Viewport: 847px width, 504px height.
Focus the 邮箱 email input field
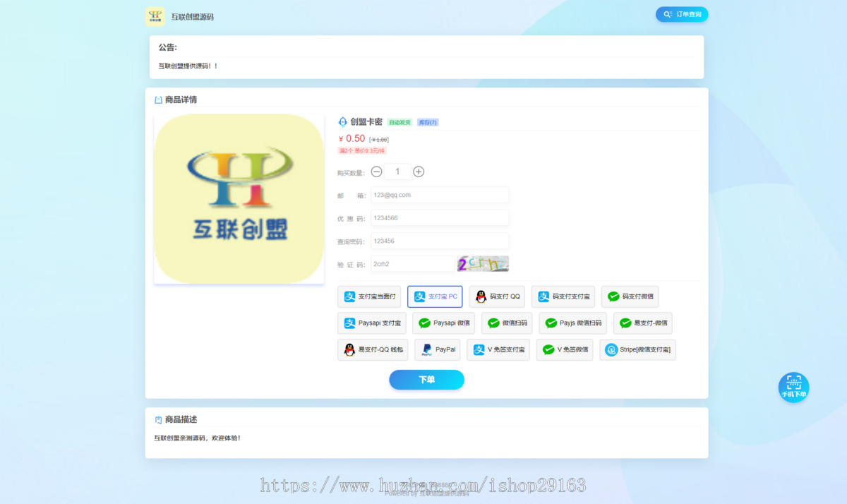tap(440, 195)
